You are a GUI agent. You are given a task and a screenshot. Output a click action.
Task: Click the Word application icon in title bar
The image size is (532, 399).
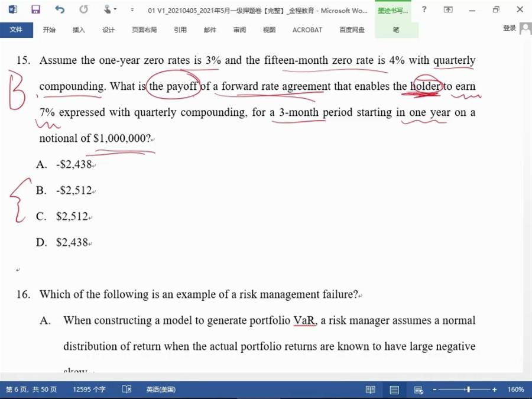(x=13, y=9)
